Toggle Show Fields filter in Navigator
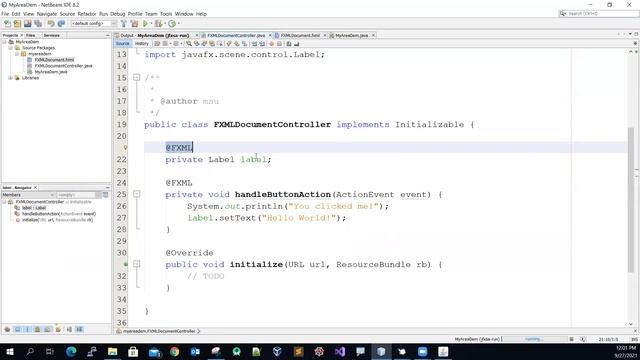The image size is (640, 360). 18,329
